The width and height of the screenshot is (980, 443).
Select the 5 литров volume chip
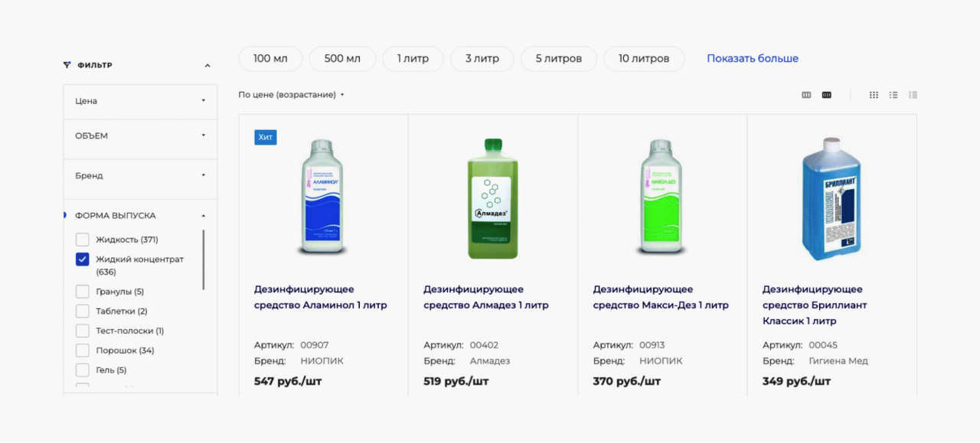pos(558,59)
